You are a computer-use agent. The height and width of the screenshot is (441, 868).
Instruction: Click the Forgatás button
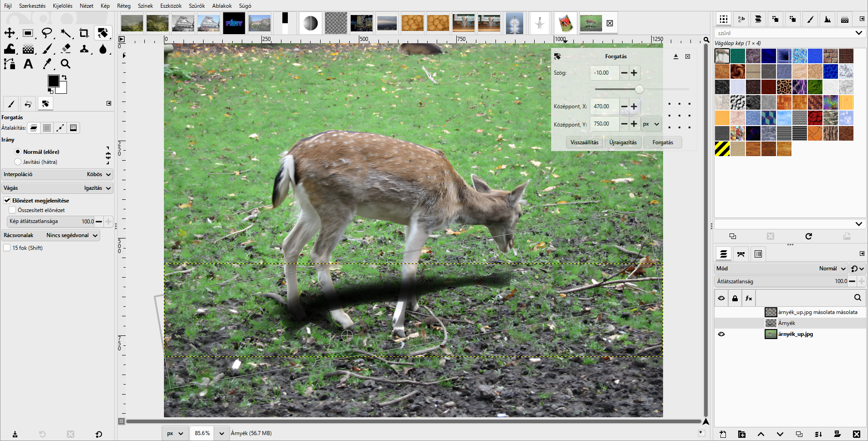click(x=663, y=142)
